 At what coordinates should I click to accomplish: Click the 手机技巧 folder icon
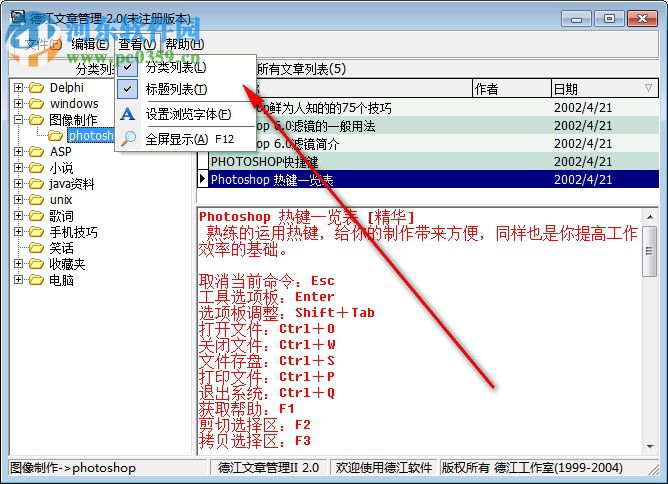click(x=37, y=232)
